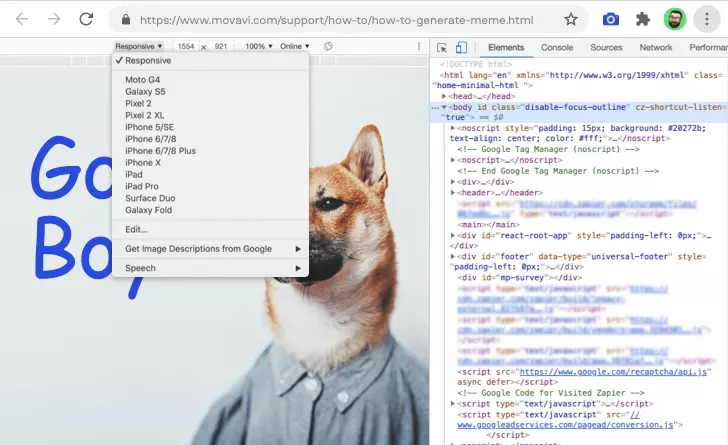Expand the head element node
The width and height of the screenshot is (728, 445).
point(444,96)
